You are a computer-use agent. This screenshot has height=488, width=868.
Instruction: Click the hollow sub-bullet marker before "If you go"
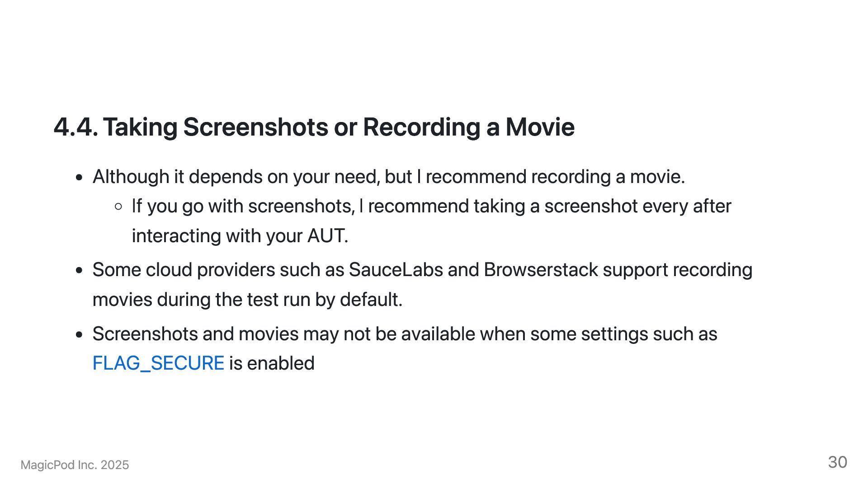coord(118,207)
